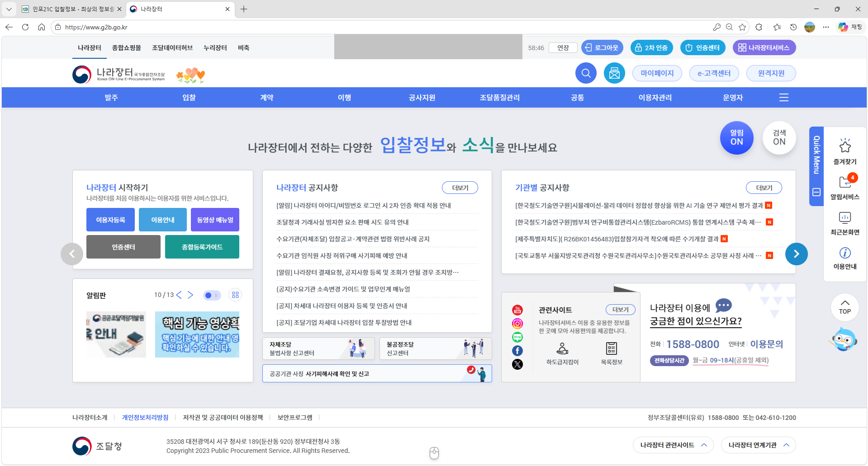Open the 조달품질관리 menu

500,98
